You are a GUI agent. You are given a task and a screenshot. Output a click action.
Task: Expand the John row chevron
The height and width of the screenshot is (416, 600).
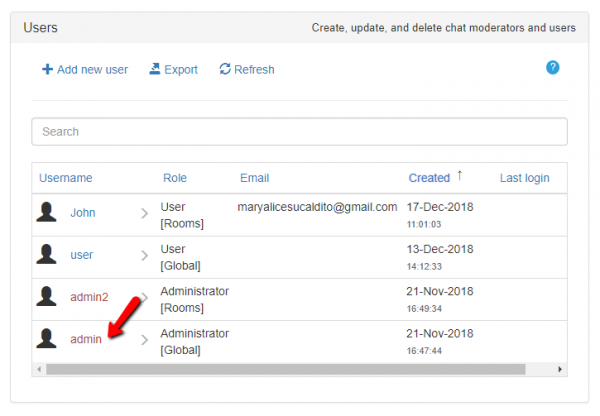[x=144, y=213]
